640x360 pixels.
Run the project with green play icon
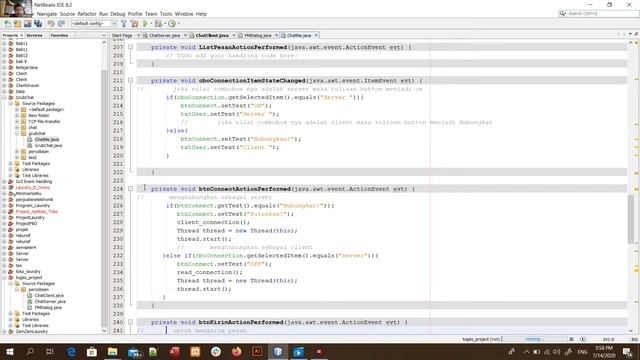145,24
